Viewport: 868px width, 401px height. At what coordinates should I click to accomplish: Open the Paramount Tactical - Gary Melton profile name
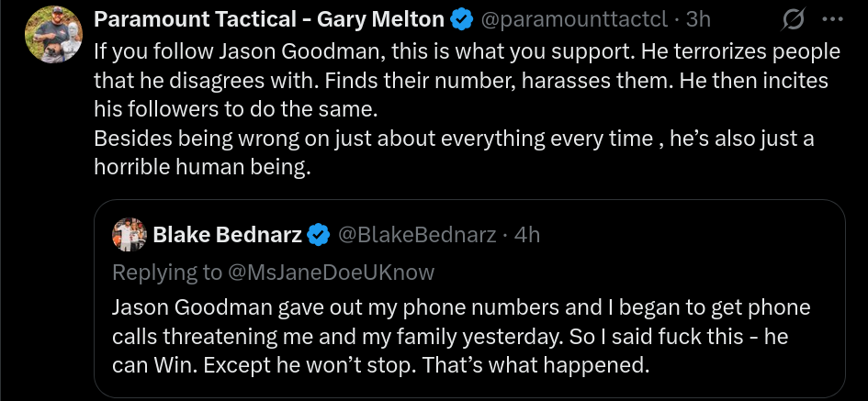269,19
